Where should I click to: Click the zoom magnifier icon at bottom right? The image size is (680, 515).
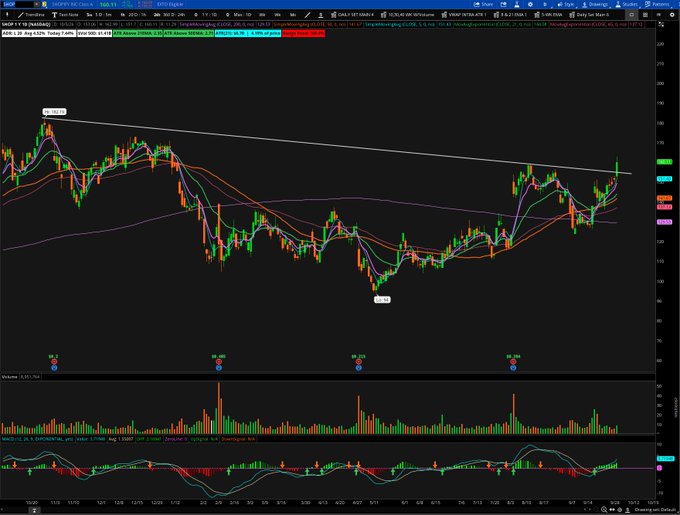pyautogui.click(x=604, y=510)
